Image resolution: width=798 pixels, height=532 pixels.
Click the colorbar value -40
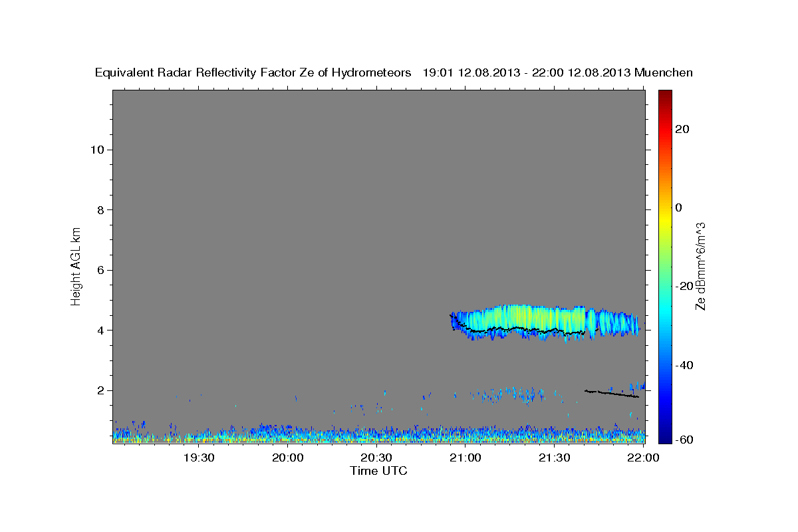click(x=683, y=365)
